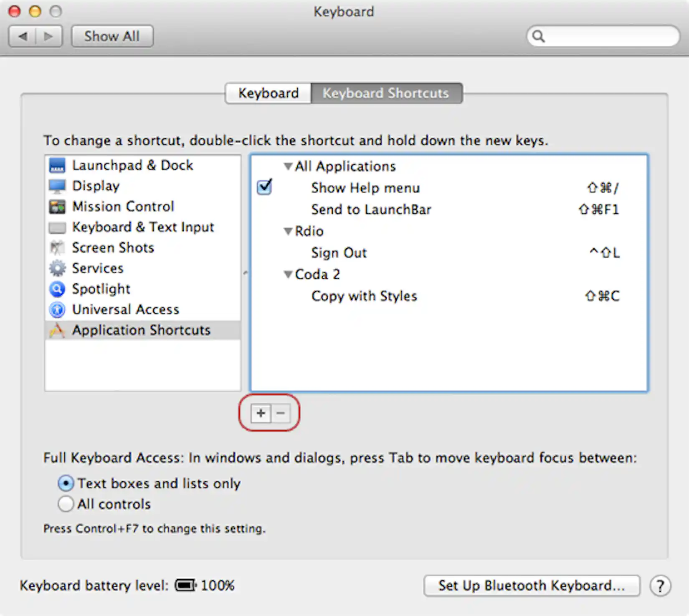
Task: Select the Application Shortcuts icon
Action: coord(57,330)
